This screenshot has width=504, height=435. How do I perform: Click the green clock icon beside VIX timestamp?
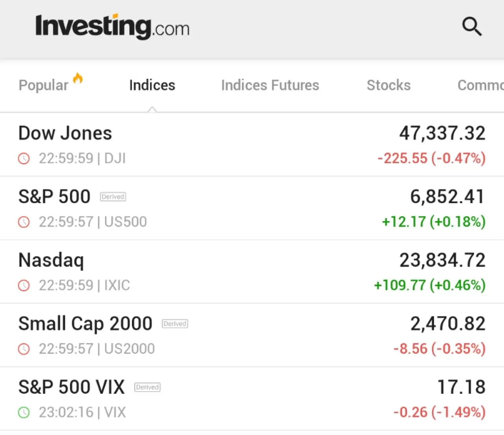click(24, 412)
